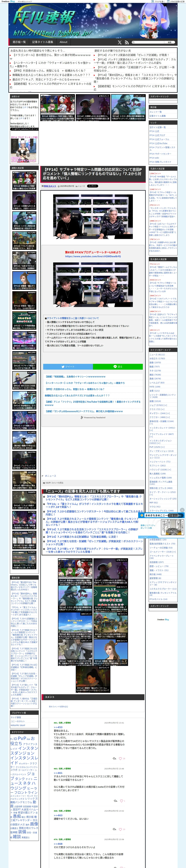Click the ニュース category label below title

(81, 186)
